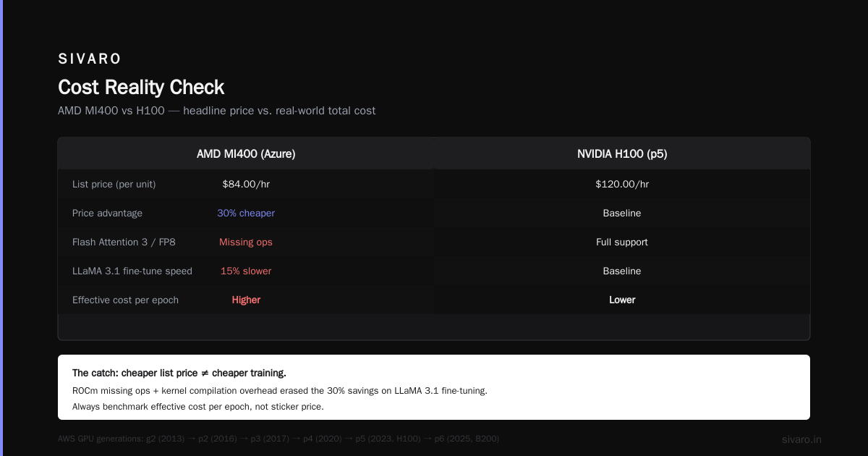This screenshot has width=868, height=456.
Task: Click the 'Lower' cost value
Action: 622,300
